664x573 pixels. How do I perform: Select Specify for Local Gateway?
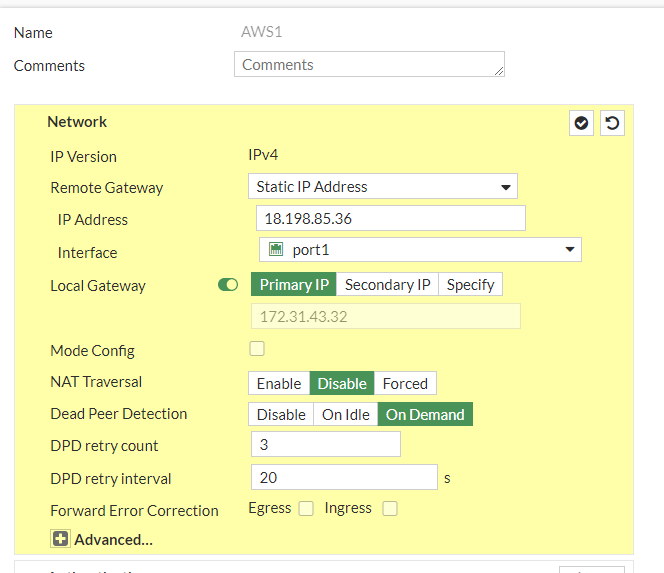point(470,285)
